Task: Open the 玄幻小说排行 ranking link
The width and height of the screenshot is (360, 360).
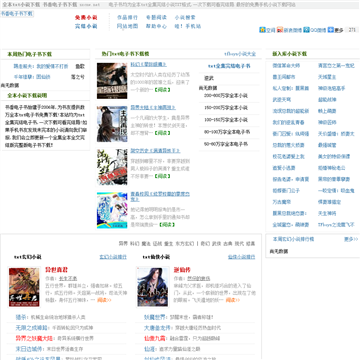Action: coord(113,257)
